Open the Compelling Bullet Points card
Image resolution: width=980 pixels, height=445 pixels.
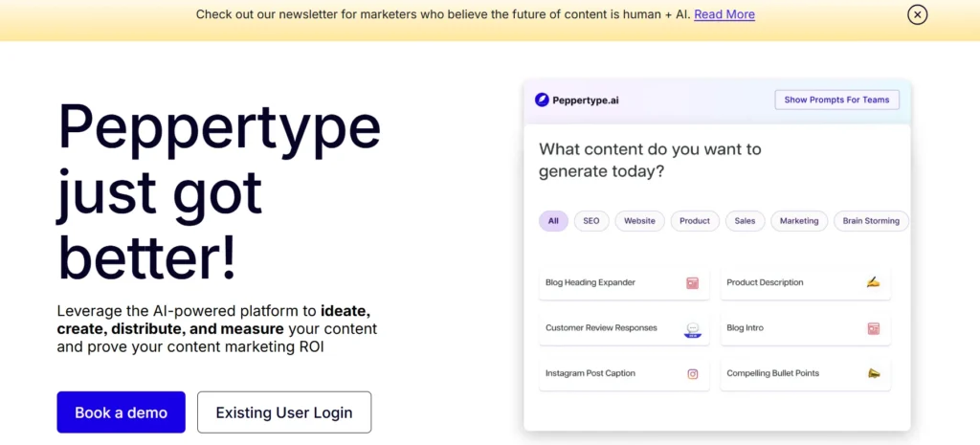click(x=806, y=374)
